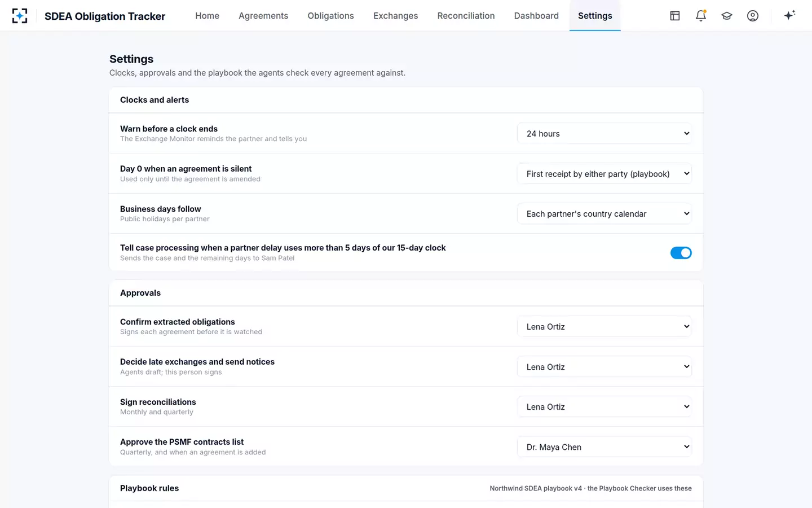
Task: Click Agents draft; this person signs text
Action: point(171,372)
